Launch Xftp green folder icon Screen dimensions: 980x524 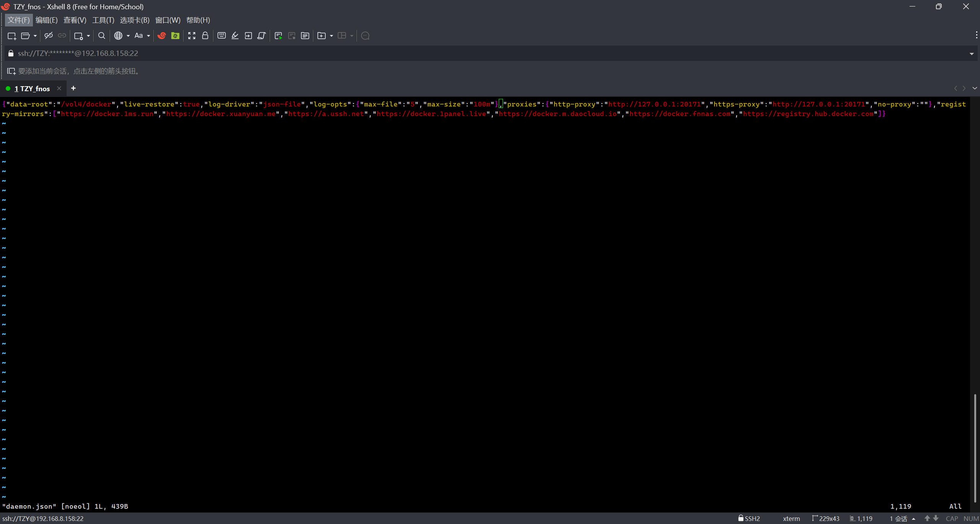coord(175,36)
